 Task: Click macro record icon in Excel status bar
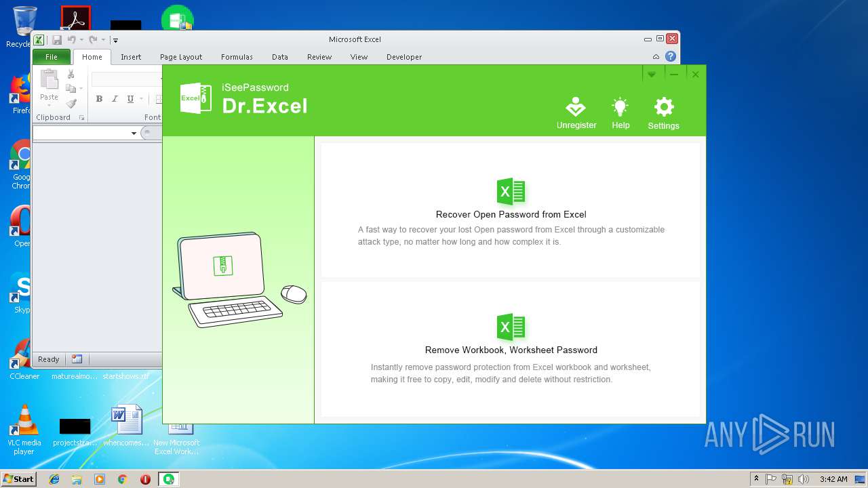click(77, 359)
